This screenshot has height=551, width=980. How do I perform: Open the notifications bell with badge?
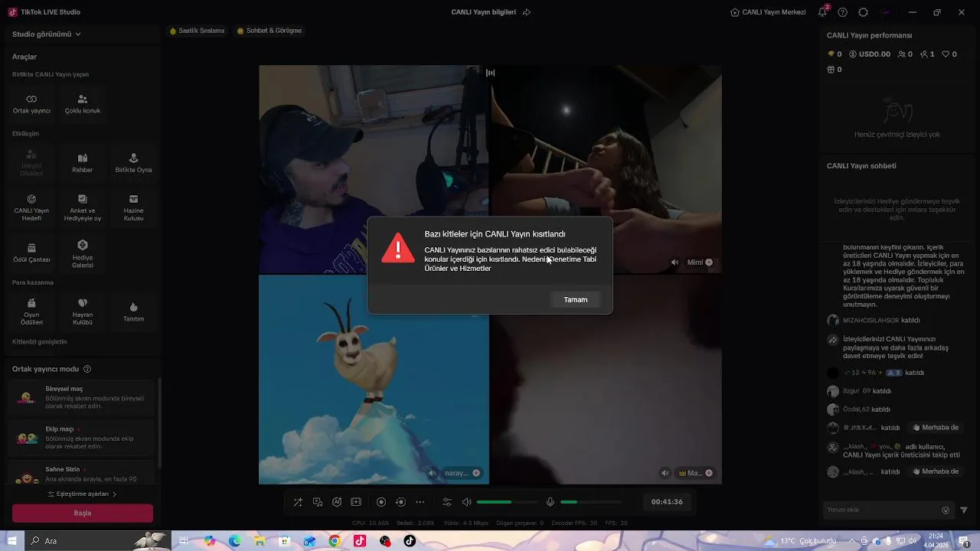coord(822,12)
